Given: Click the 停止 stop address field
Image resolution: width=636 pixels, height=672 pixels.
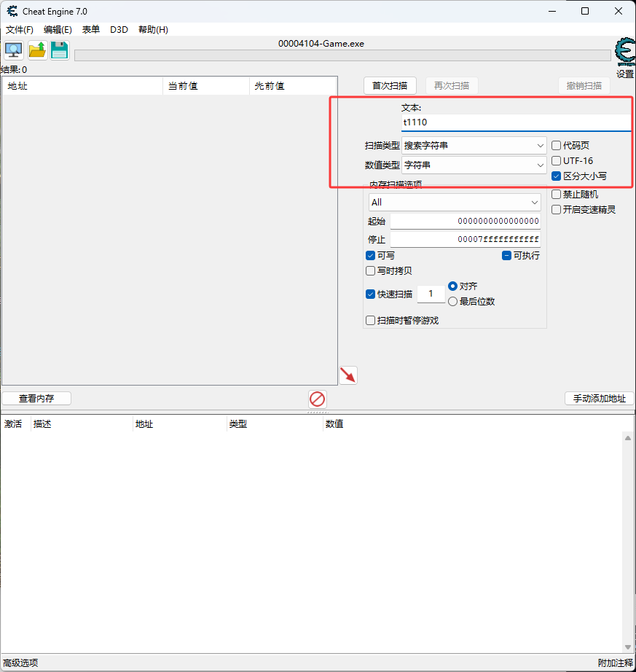Looking at the screenshot, I should point(465,239).
